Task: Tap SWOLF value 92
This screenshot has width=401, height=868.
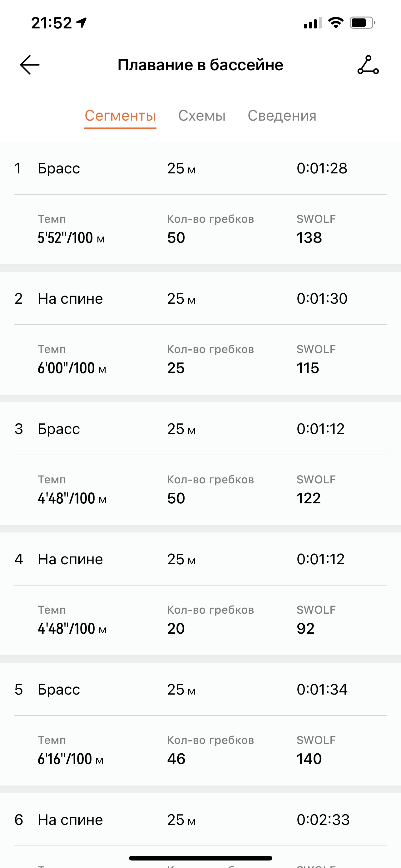Action: [x=305, y=629]
